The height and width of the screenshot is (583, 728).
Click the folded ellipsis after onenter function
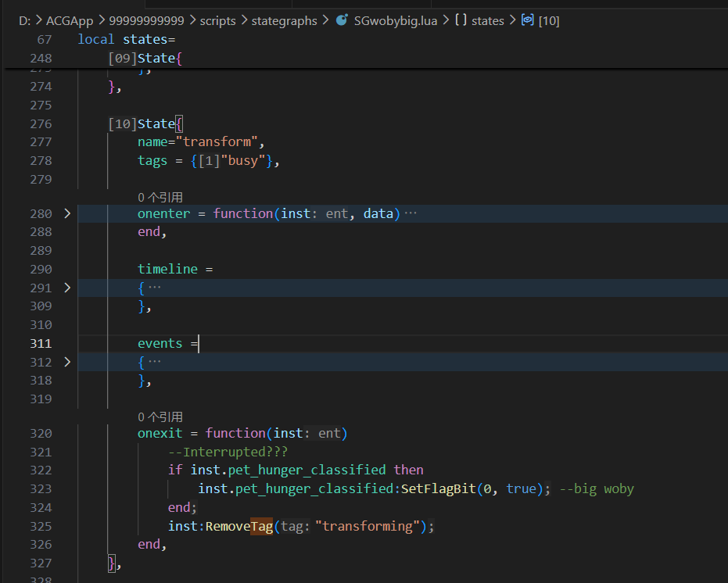point(411,213)
